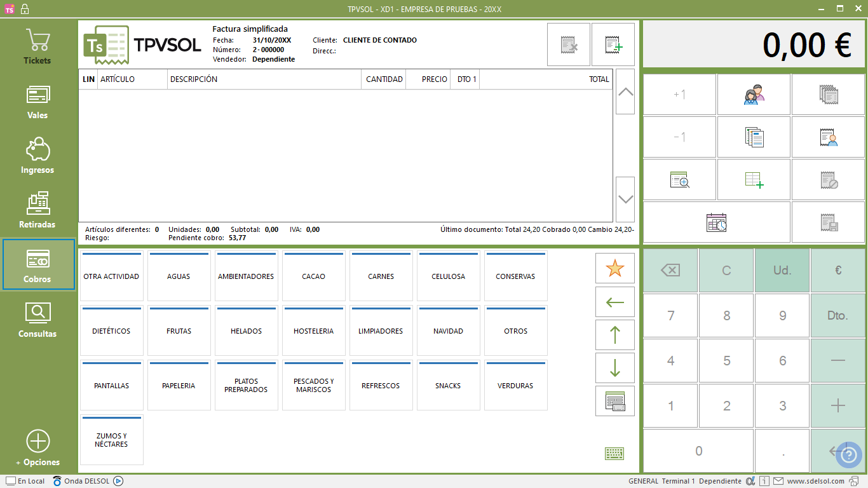Toggle the Ud. units mode key
This screenshot has height=488, width=868.
click(782, 270)
